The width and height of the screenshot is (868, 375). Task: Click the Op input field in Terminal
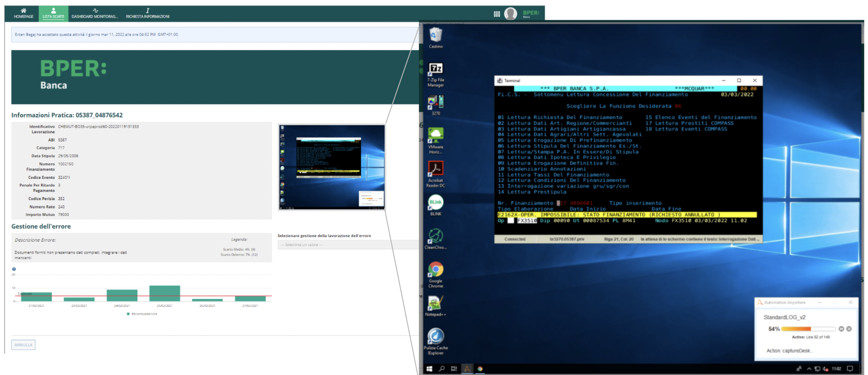tap(510, 220)
